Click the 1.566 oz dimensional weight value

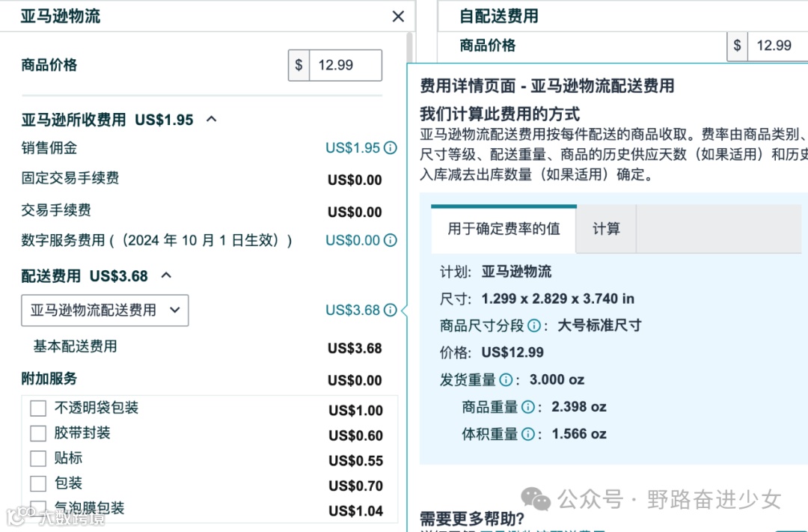[x=578, y=434]
